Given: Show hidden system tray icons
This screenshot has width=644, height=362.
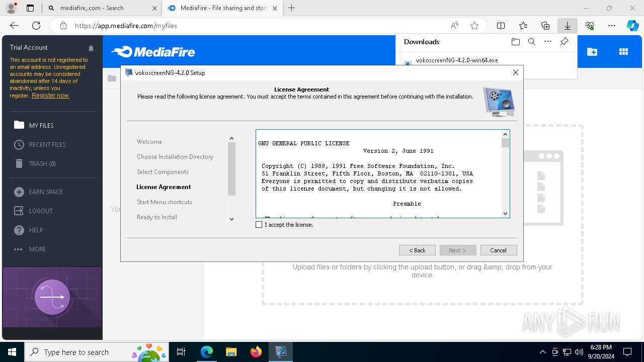Looking at the screenshot, I should tap(542, 352).
